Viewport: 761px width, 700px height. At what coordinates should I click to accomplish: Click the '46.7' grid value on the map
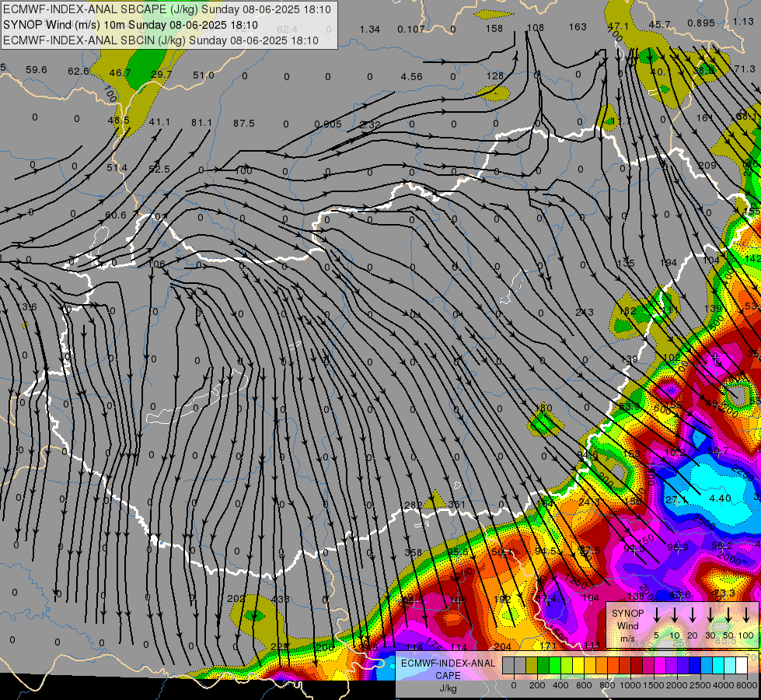[x=120, y=73]
